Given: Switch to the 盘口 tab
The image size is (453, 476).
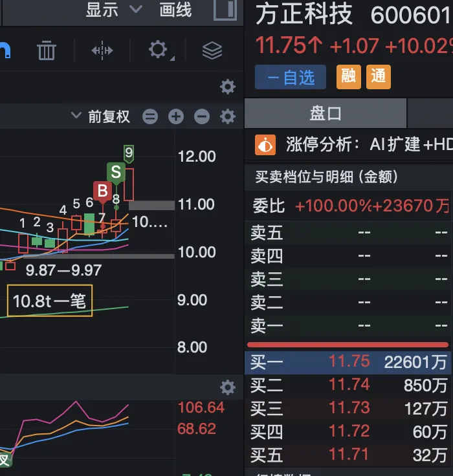Looking at the screenshot, I should click(x=326, y=114).
